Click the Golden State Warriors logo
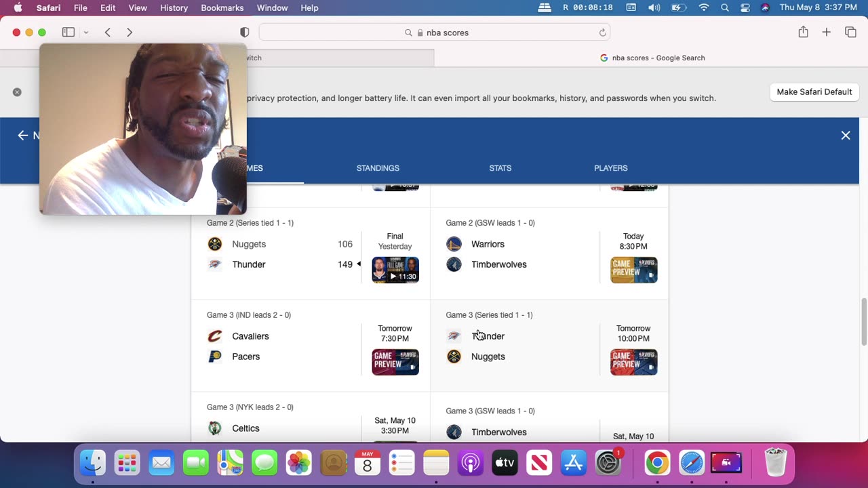 (454, 244)
